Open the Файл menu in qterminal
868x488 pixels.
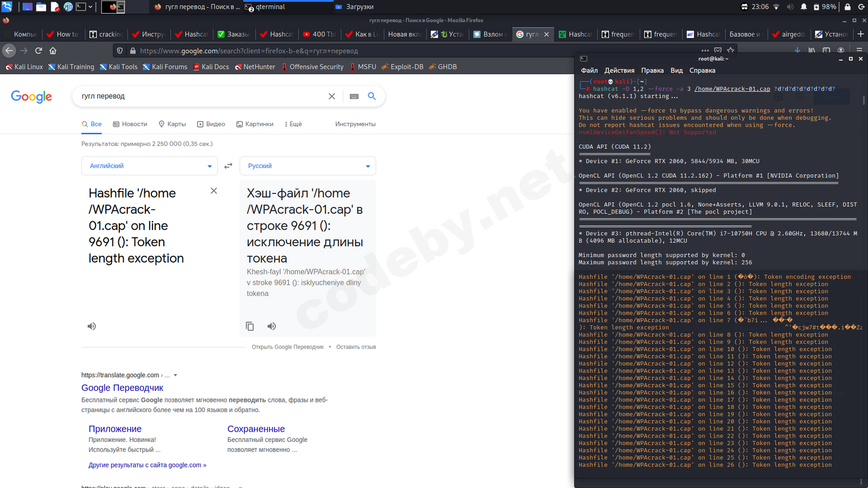point(589,70)
